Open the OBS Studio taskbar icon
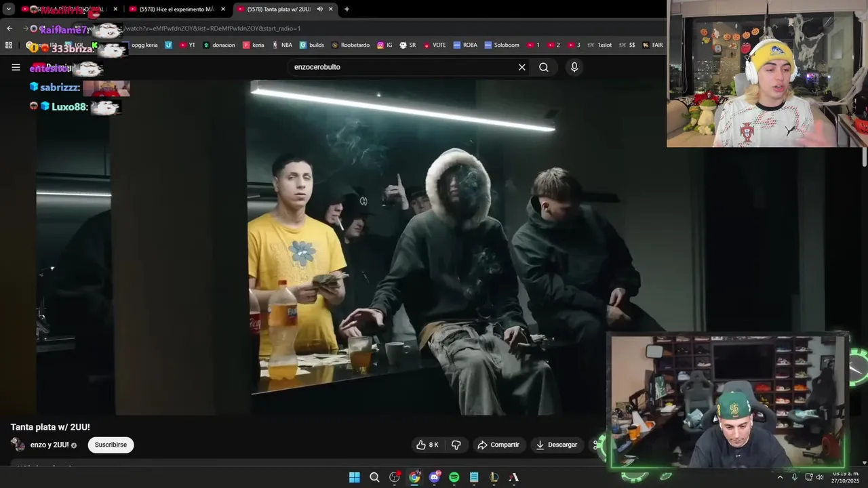Screen dimensions: 868x488 395,477
